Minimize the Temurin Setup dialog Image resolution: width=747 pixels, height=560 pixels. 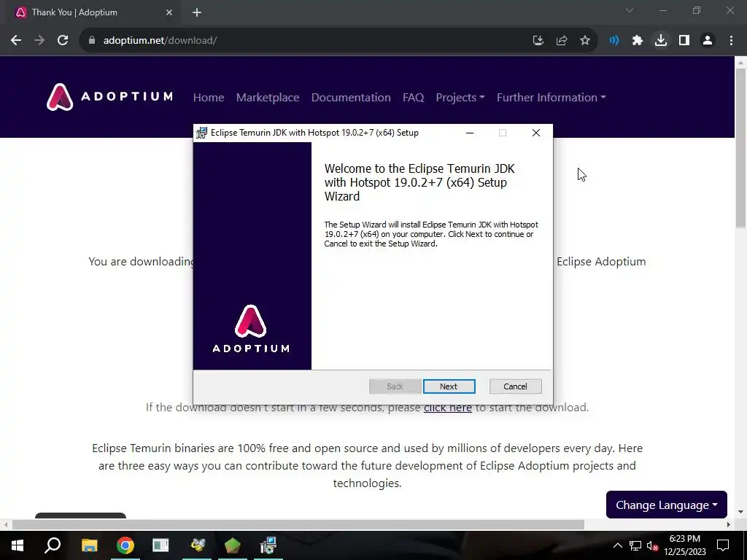point(470,133)
